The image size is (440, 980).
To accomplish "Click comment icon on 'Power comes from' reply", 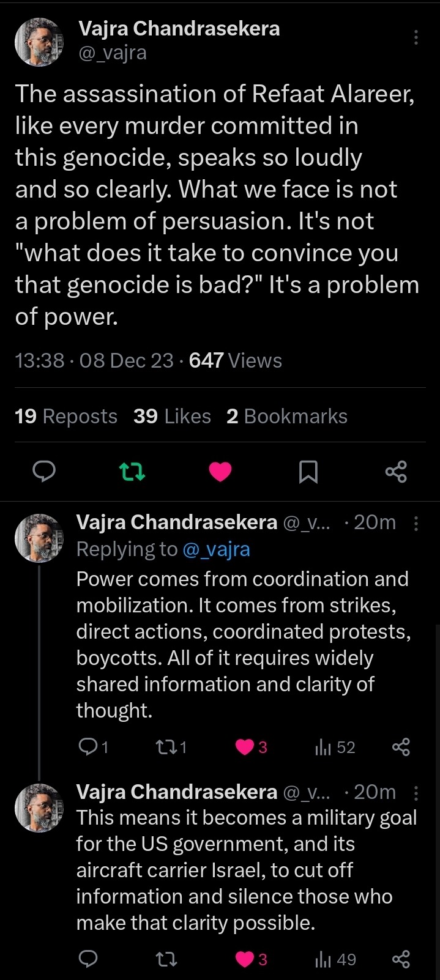I will coord(89,746).
